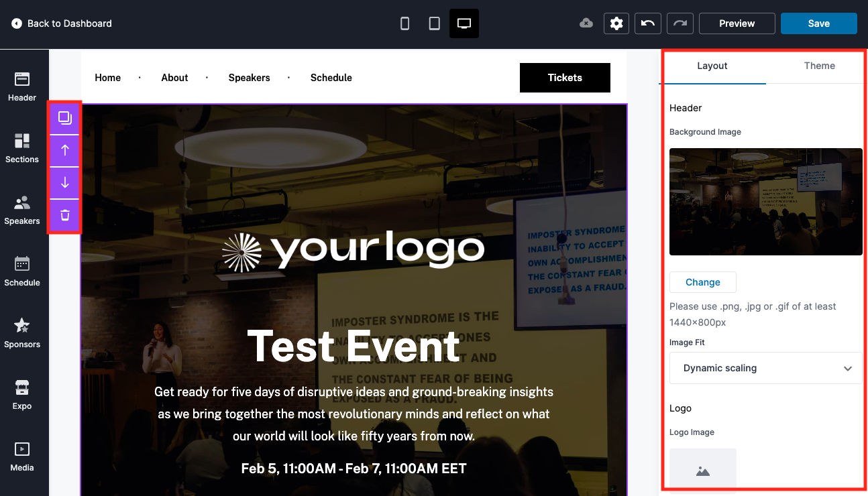Click Schedule in the page navigation
Viewport: 868px width, 496px height.
[331, 78]
